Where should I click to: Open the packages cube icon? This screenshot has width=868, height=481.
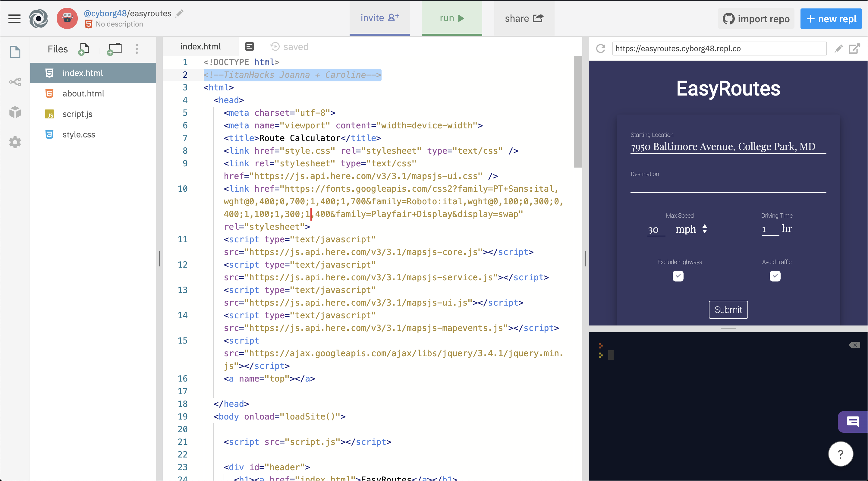[x=15, y=112]
